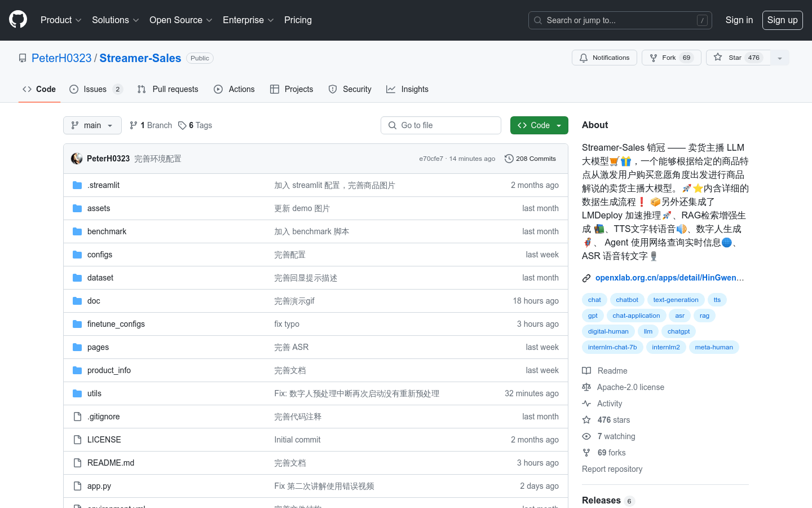This screenshot has width=812, height=508.
Task: Click the 476 stars star icon
Action: pyautogui.click(x=586, y=420)
